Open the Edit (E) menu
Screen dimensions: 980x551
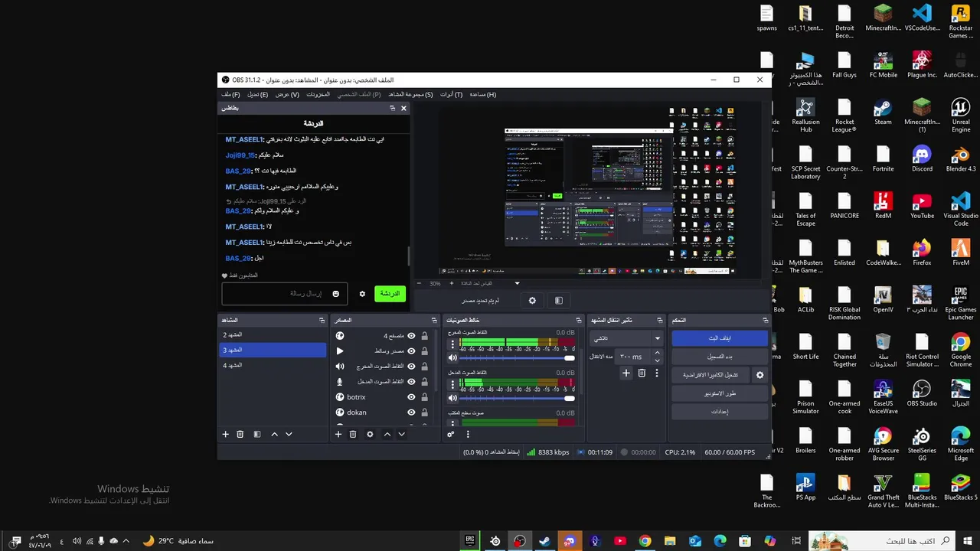click(x=257, y=94)
